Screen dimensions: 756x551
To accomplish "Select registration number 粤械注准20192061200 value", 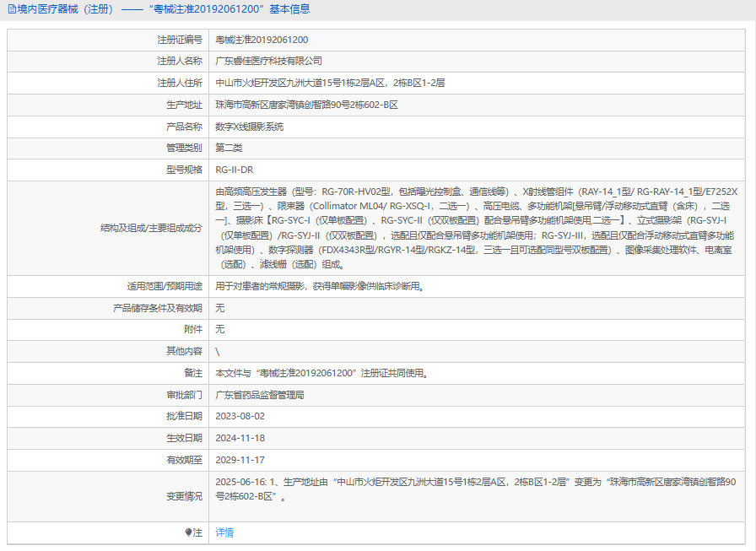I will coord(262,40).
